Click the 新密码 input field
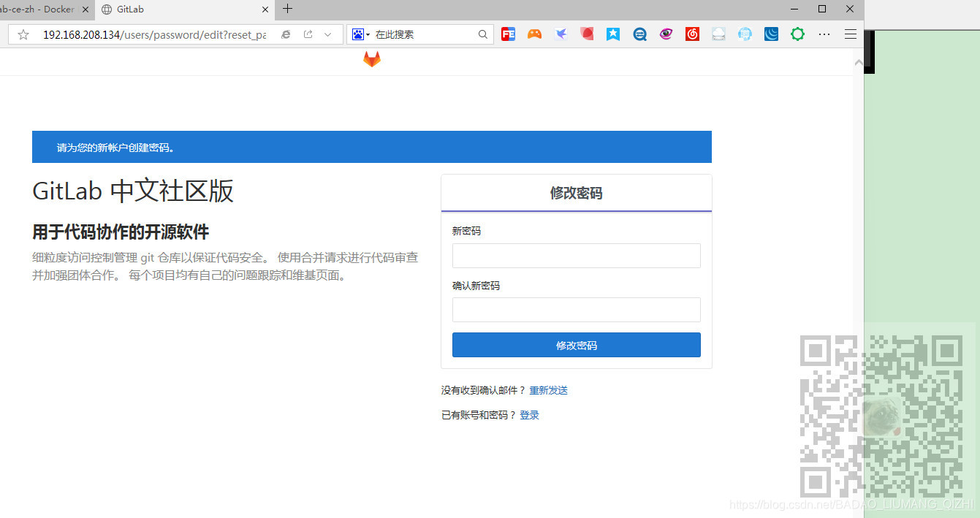 [576, 256]
